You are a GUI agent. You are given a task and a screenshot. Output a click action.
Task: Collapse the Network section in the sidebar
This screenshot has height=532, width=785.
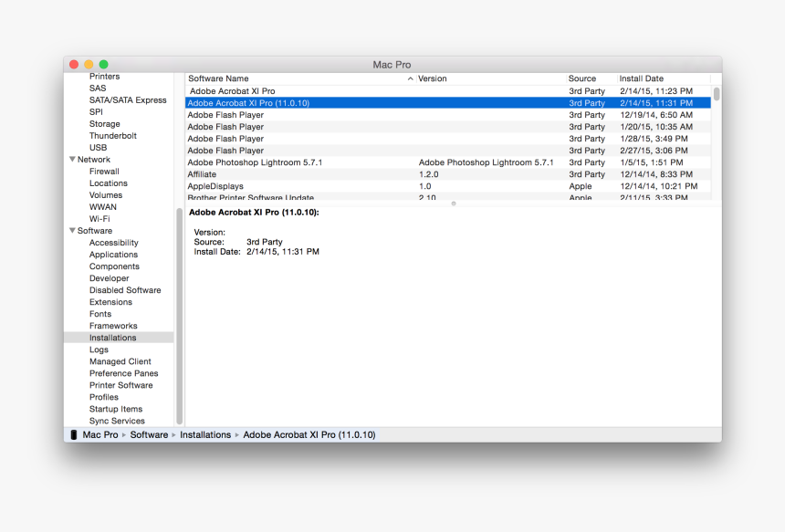pyautogui.click(x=71, y=159)
